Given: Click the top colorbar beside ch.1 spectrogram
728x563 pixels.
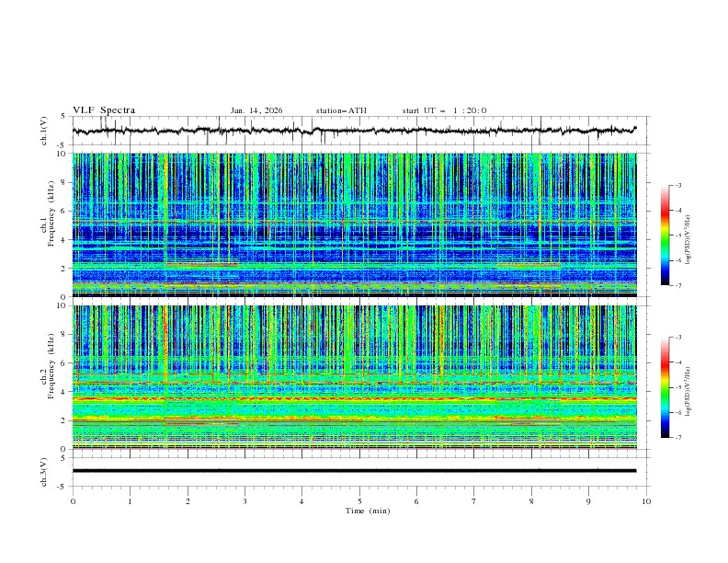Looking at the screenshot, I should [665, 235].
